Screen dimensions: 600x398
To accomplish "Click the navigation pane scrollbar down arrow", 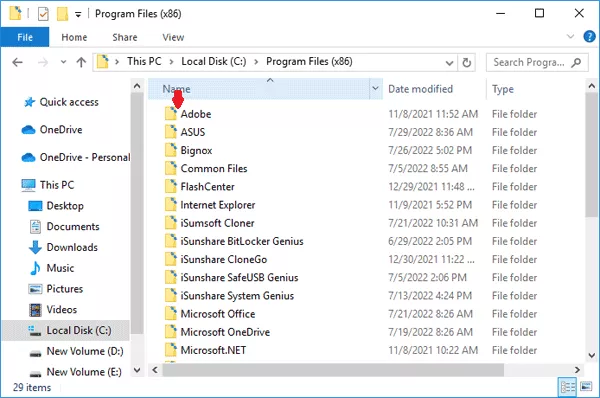I will 137,370.
